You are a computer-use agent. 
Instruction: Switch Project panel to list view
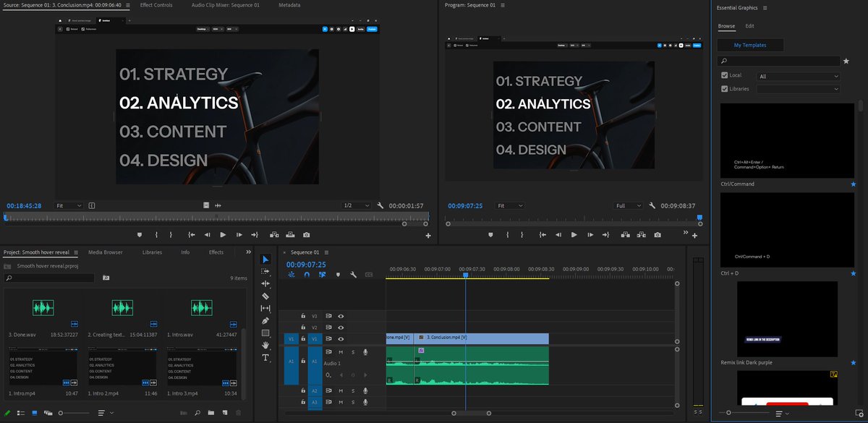[x=21, y=413]
